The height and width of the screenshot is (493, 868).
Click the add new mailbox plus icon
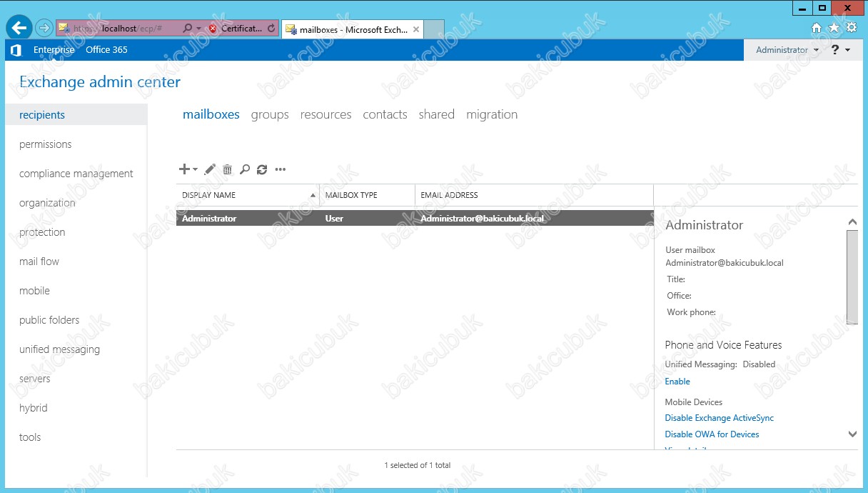184,169
